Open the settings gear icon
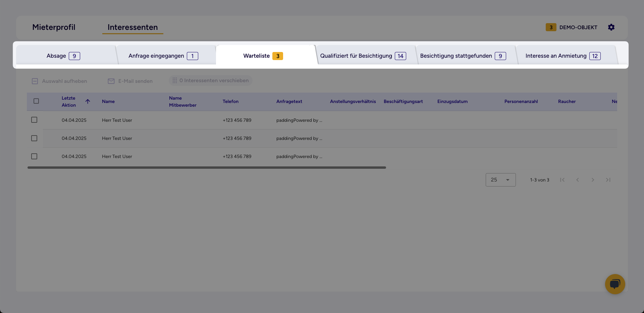Image resolution: width=644 pixels, height=313 pixels. (611, 27)
